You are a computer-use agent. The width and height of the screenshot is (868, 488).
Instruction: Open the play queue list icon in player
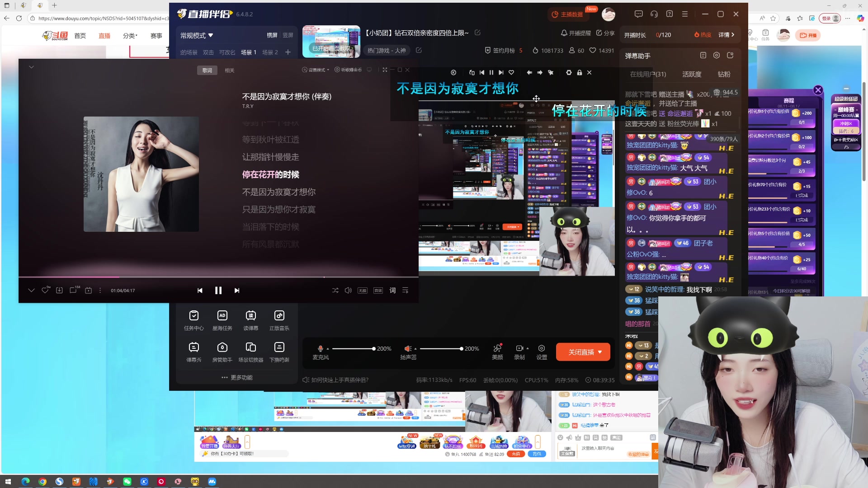coord(405,290)
